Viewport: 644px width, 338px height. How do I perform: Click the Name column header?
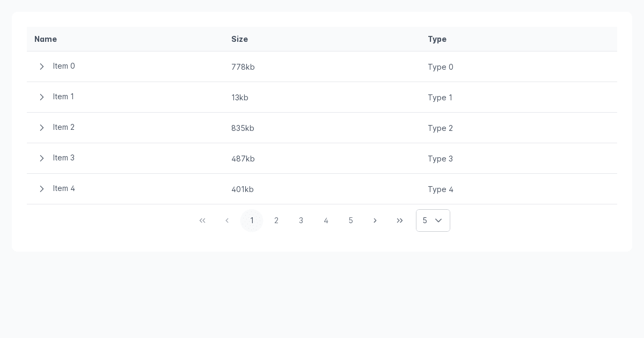[46, 39]
